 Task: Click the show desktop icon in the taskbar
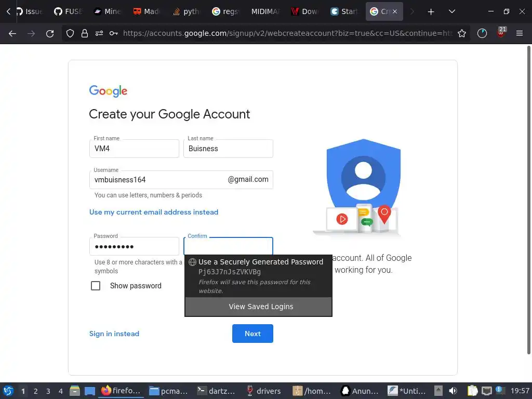pyautogui.click(x=89, y=391)
